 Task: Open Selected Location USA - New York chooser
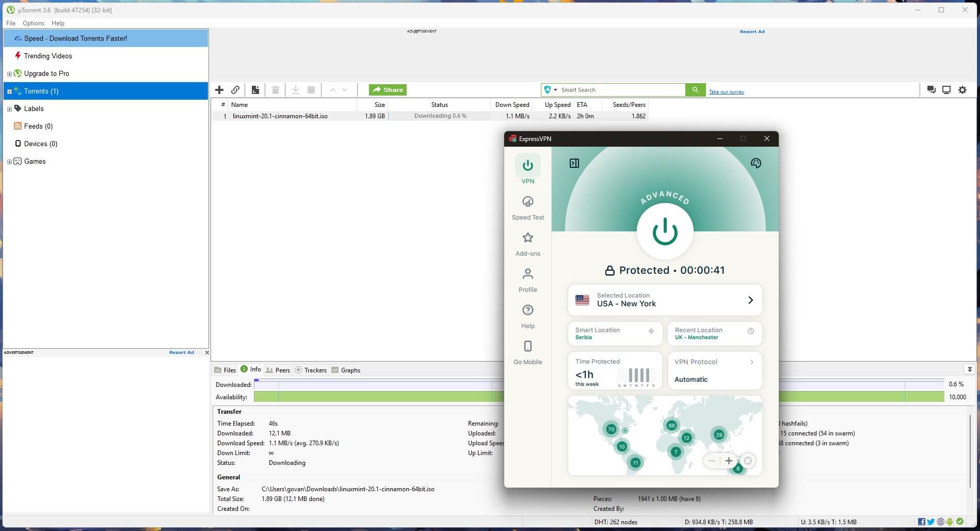tap(665, 300)
